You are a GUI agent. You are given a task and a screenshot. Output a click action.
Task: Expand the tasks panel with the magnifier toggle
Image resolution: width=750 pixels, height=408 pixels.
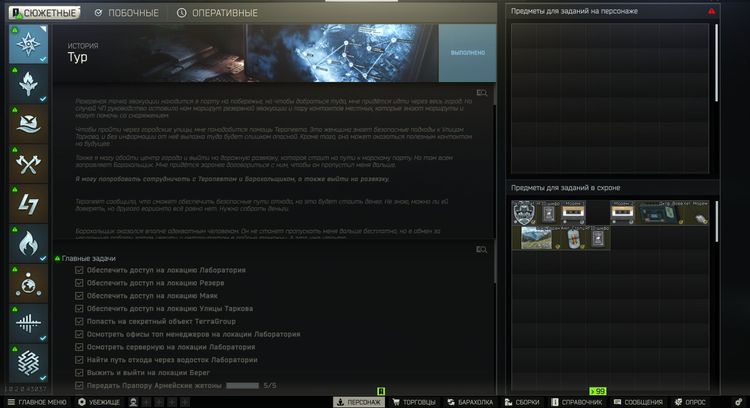click(482, 248)
